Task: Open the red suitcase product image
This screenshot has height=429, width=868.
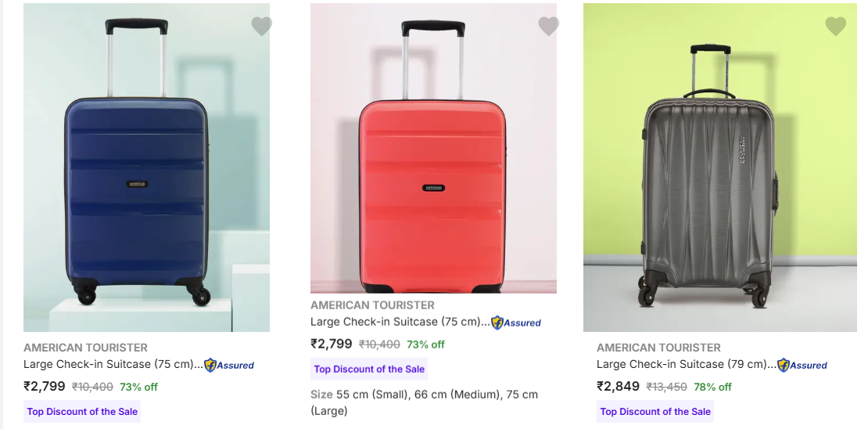Action: (x=433, y=149)
